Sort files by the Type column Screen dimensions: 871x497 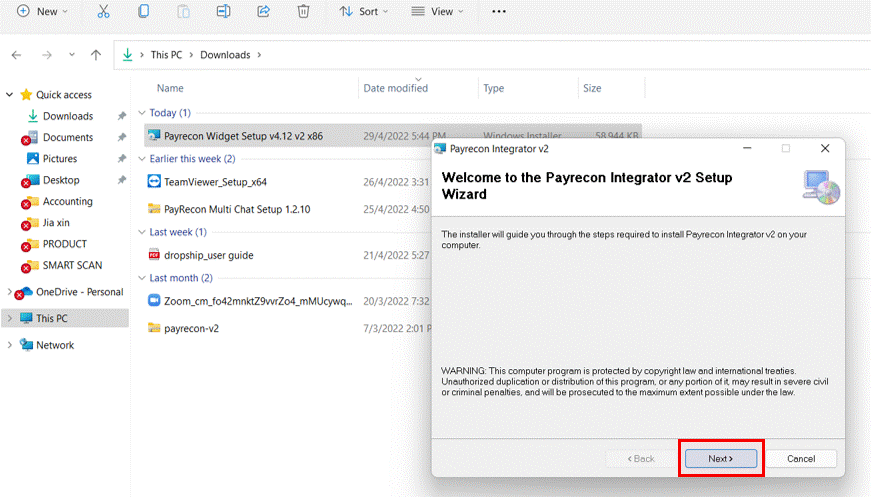(493, 88)
